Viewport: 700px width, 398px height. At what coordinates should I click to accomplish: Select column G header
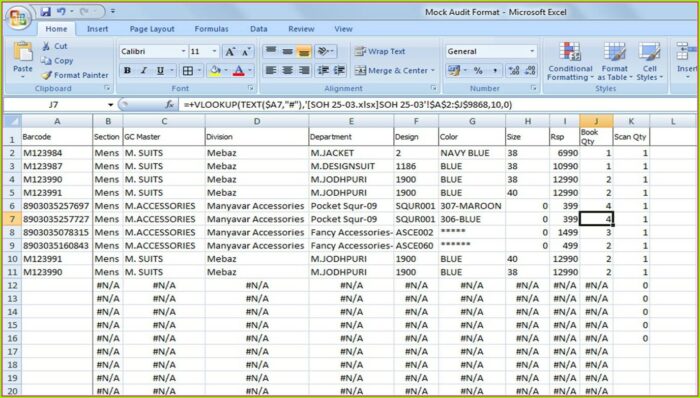[x=472, y=121]
